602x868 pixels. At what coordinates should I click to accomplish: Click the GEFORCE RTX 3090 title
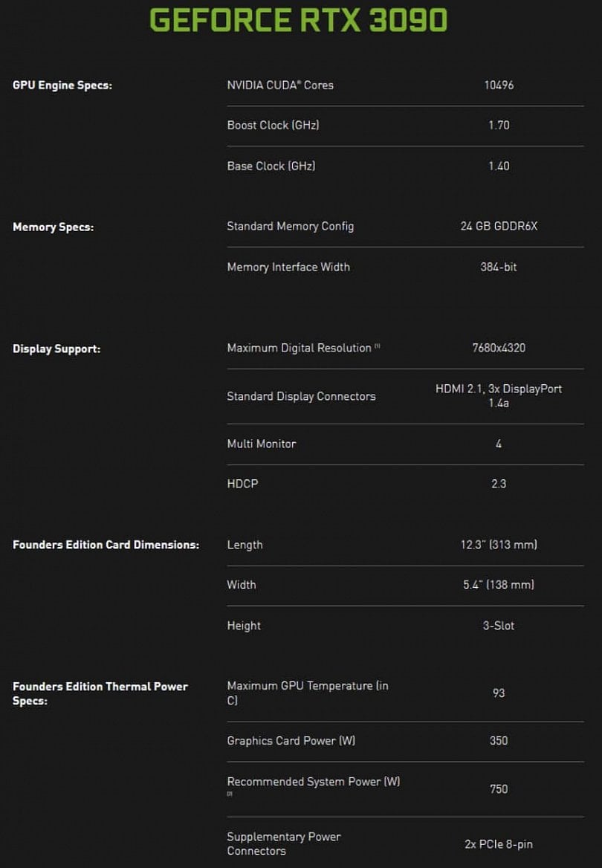301,20
